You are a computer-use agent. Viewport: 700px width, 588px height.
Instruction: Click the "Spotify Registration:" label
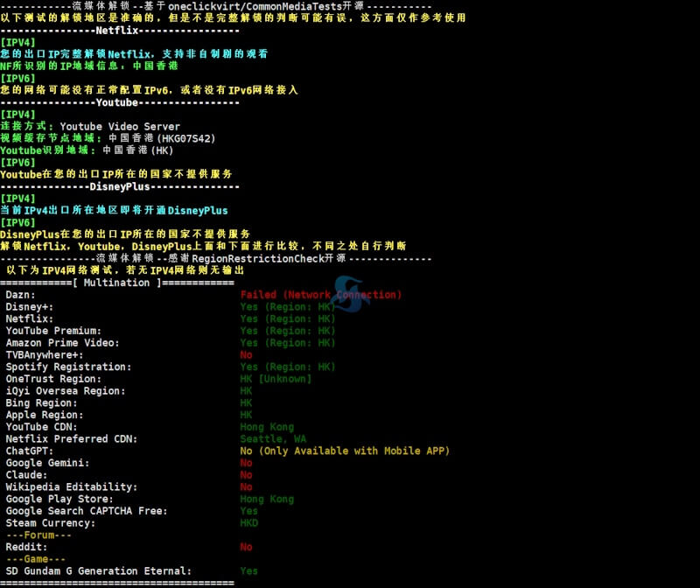pyautogui.click(x=69, y=367)
